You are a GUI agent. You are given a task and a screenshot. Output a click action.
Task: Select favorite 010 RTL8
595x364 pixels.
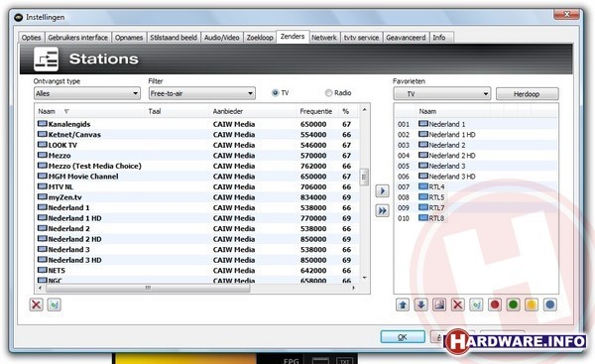476,218
